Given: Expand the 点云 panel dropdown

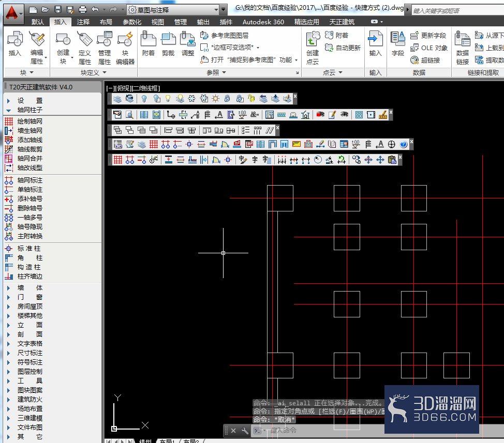Looking at the screenshot, I should point(332,73).
